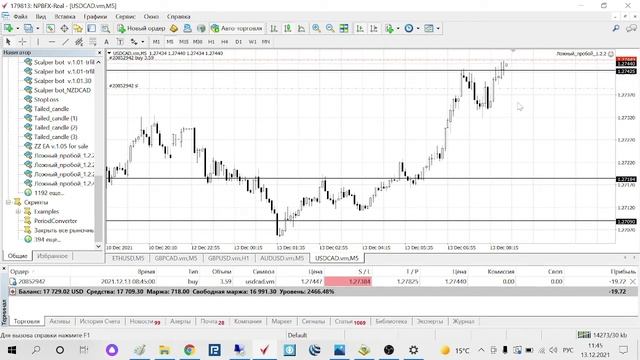The width and height of the screenshot is (640, 360).
Task: Expand the Examples folder
Action: [x=18, y=211]
